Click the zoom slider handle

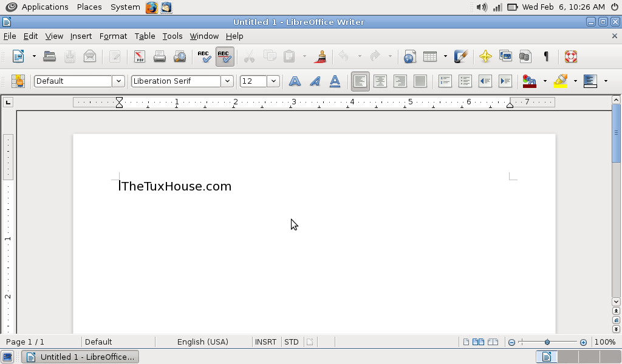click(x=547, y=342)
